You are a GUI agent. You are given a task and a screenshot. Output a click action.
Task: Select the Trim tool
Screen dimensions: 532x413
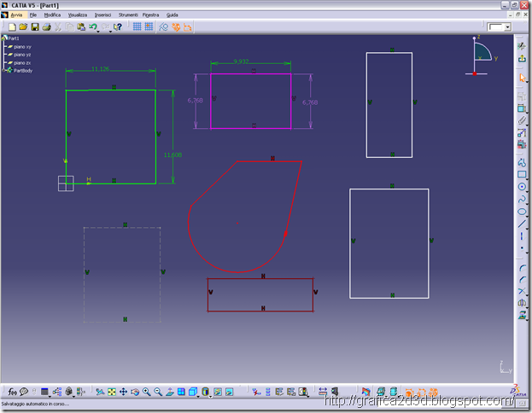coord(522,291)
